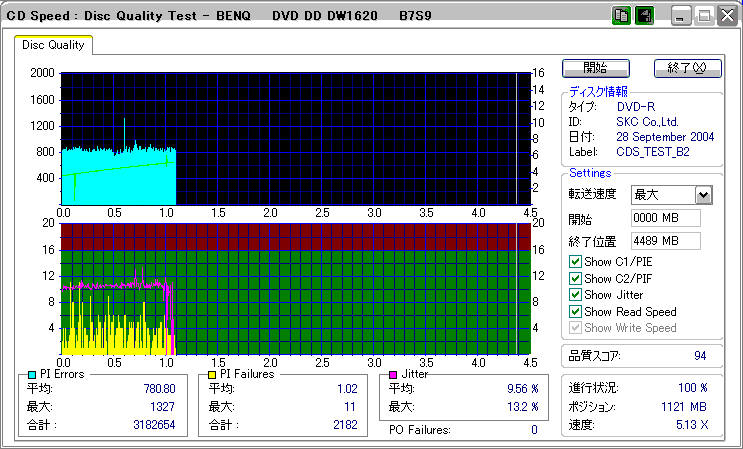Screen dimensions: 743x449
Task: Maximize the CD Speed window
Action: [x=702, y=16]
